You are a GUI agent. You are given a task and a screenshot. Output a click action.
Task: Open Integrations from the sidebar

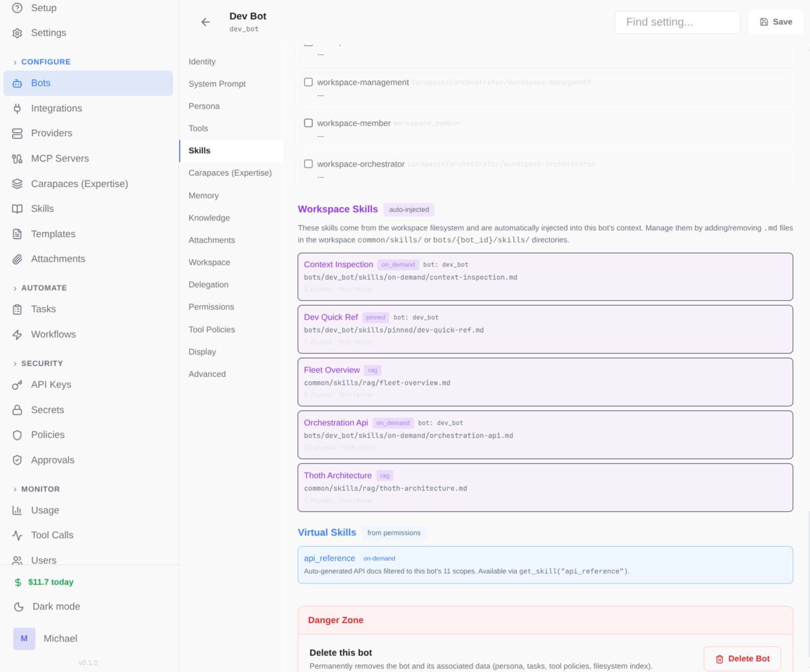[x=56, y=108]
